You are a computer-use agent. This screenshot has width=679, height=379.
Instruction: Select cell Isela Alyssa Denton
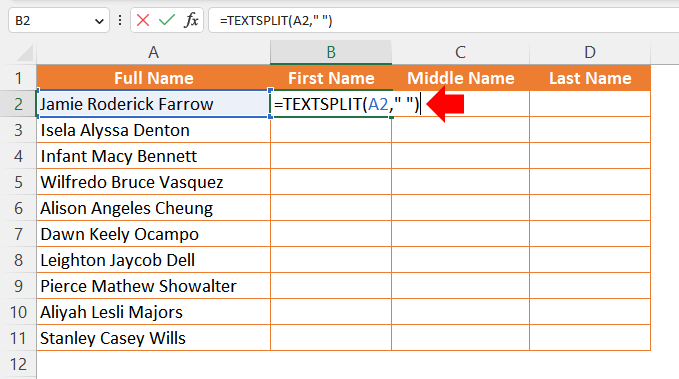(x=153, y=130)
